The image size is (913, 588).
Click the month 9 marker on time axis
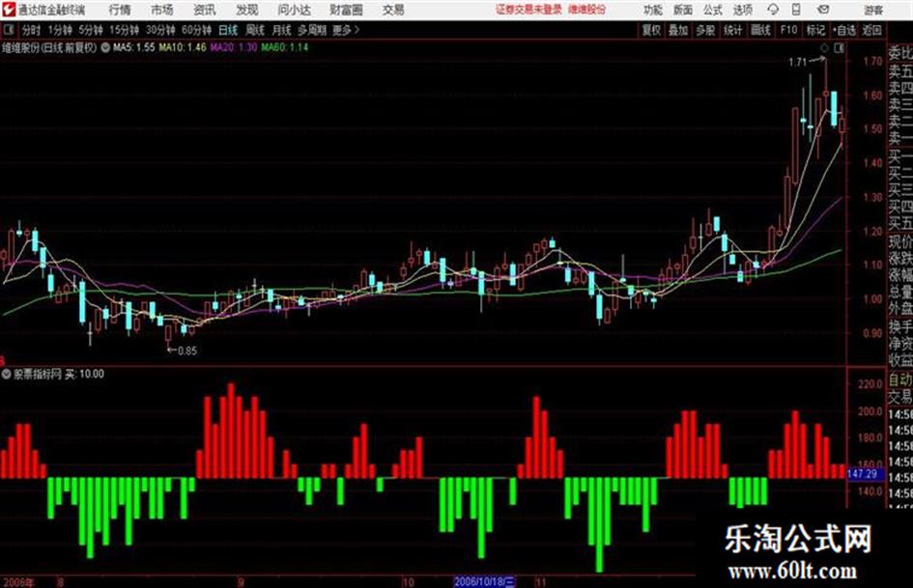tap(241, 581)
